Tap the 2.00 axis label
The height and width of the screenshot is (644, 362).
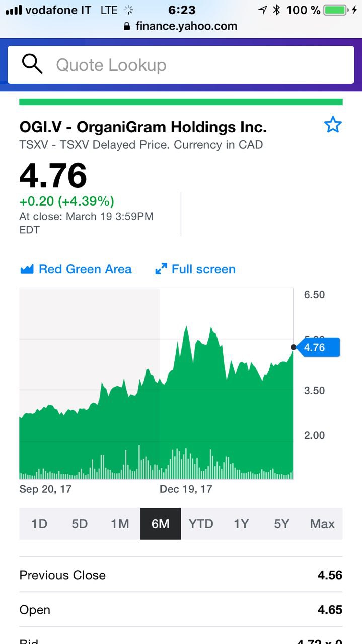pyautogui.click(x=314, y=435)
